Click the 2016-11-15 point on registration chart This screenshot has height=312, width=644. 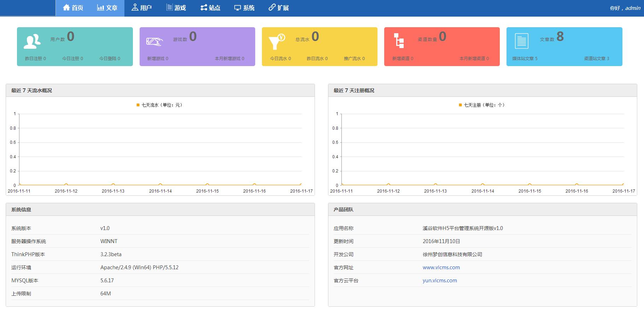529,185
